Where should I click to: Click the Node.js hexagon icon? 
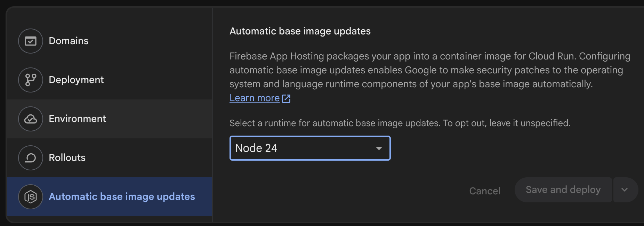point(31,197)
